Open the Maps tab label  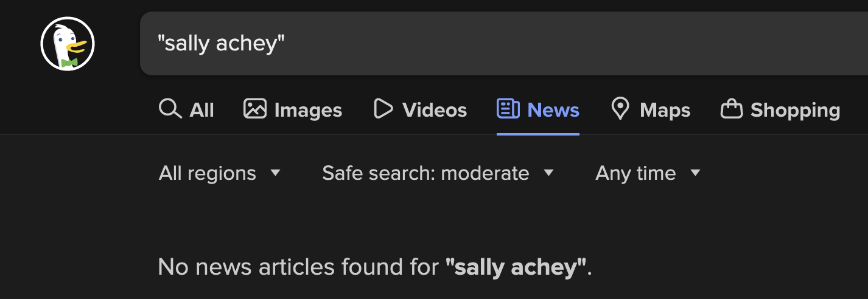point(665,110)
